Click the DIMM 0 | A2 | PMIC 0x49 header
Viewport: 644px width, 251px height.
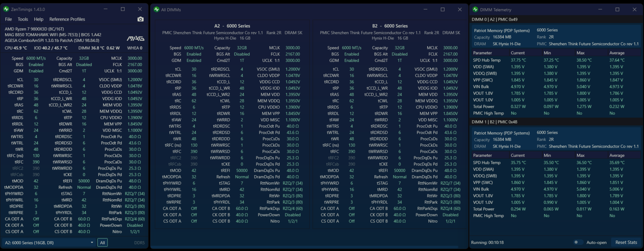494,19
